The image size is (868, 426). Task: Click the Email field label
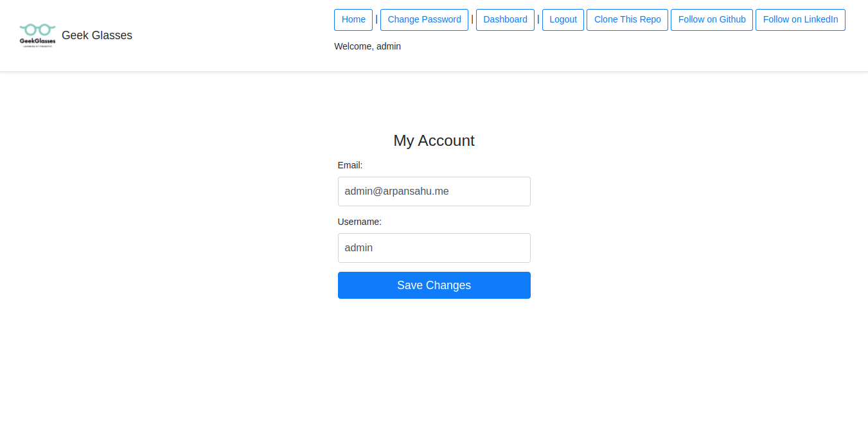[x=350, y=165]
